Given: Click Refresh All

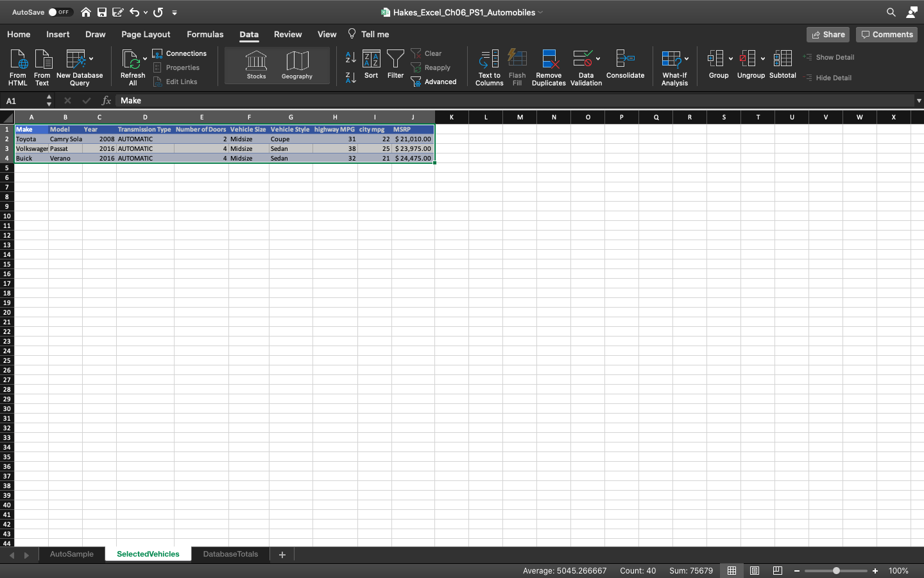Looking at the screenshot, I should (x=132, y=67).
